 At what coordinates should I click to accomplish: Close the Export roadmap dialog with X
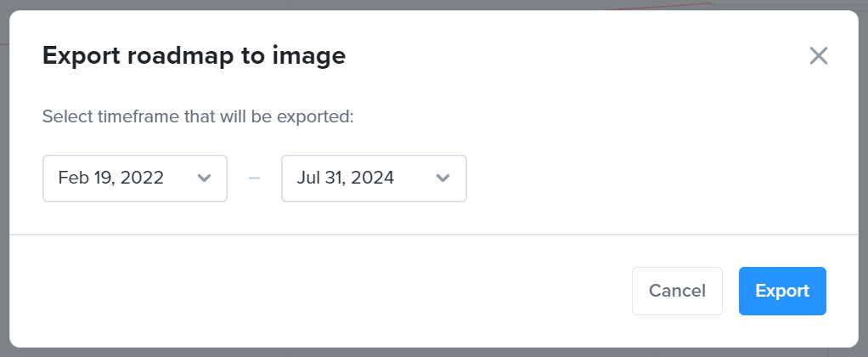pyautogui.click(x=818, y=56)
